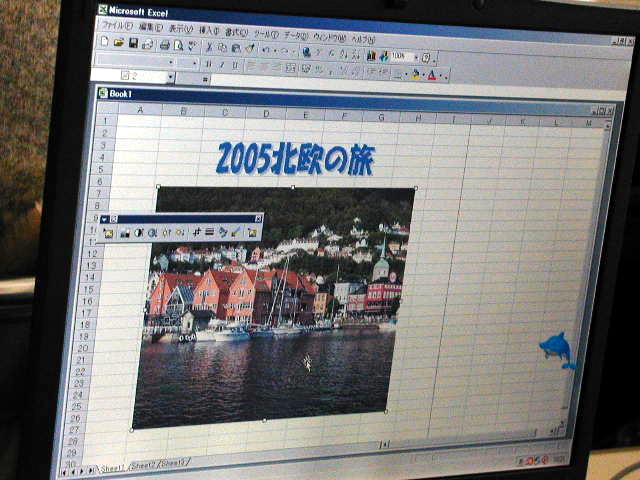Open the font color dropdown arrow
The height and width of the screenshot is (480, 640).
point(443,75)
